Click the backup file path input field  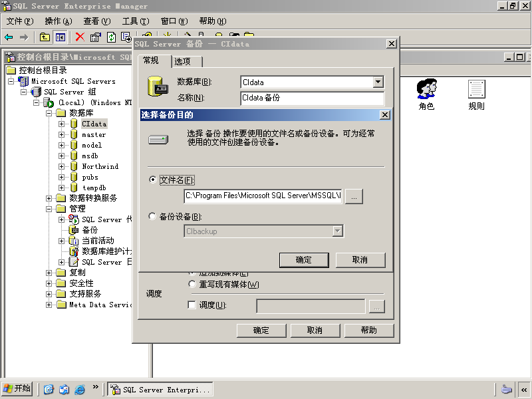click(x=263, y=196)
